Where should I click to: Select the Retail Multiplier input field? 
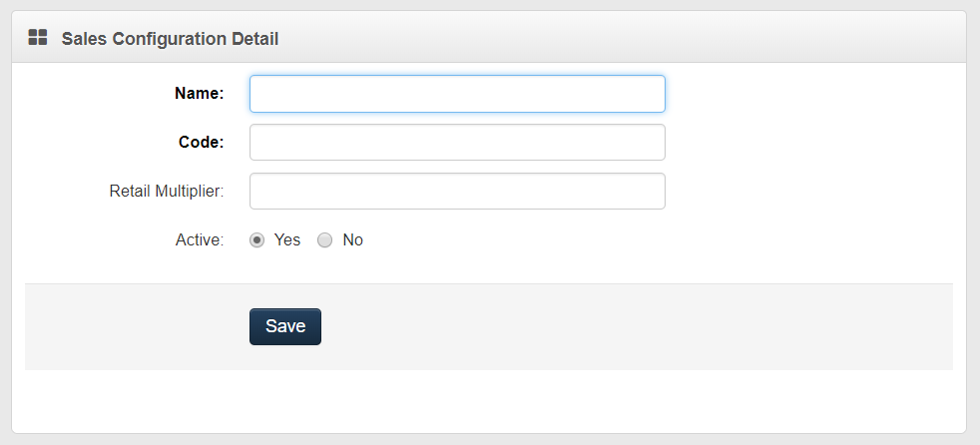457,192
